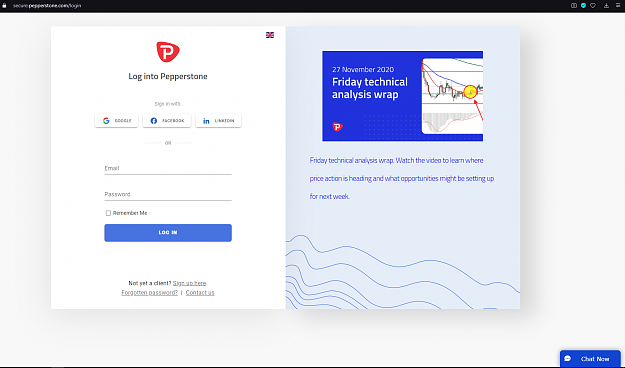
Task: Sign in with Facebook
Action: click(167, 121)
